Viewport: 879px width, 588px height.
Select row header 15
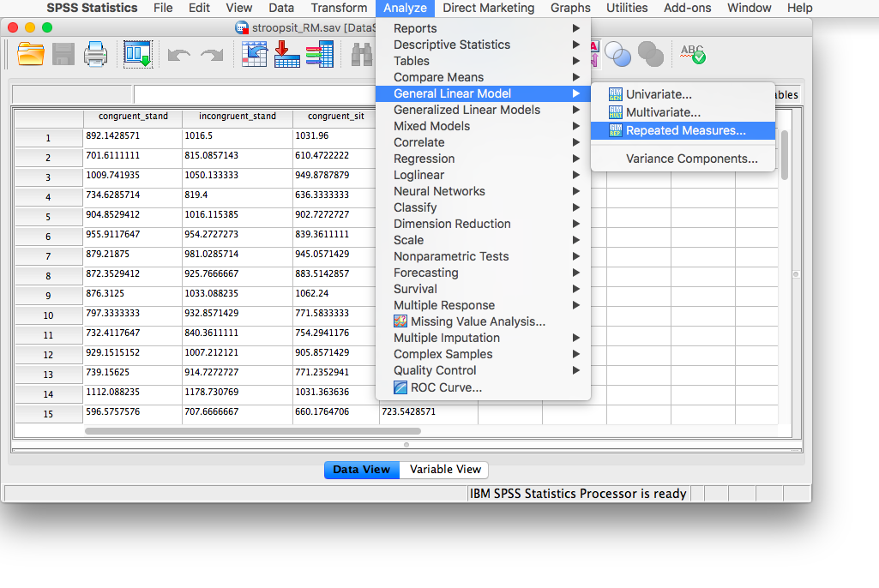48,414
